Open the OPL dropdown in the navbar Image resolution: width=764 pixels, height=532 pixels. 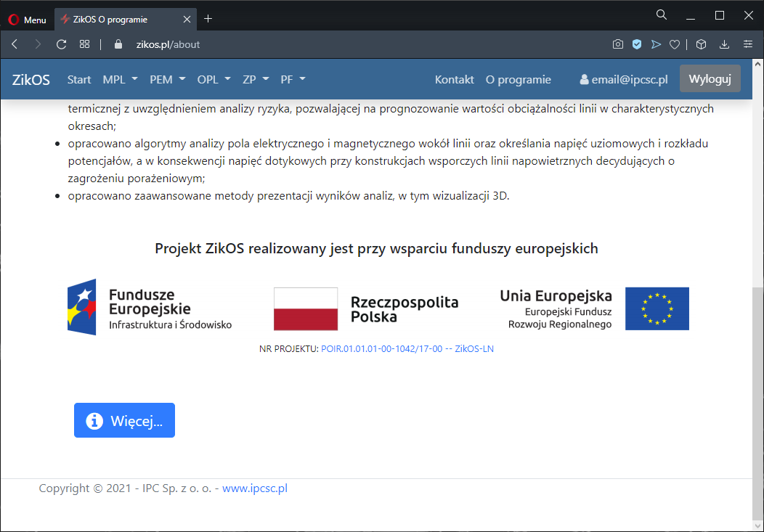214,79
